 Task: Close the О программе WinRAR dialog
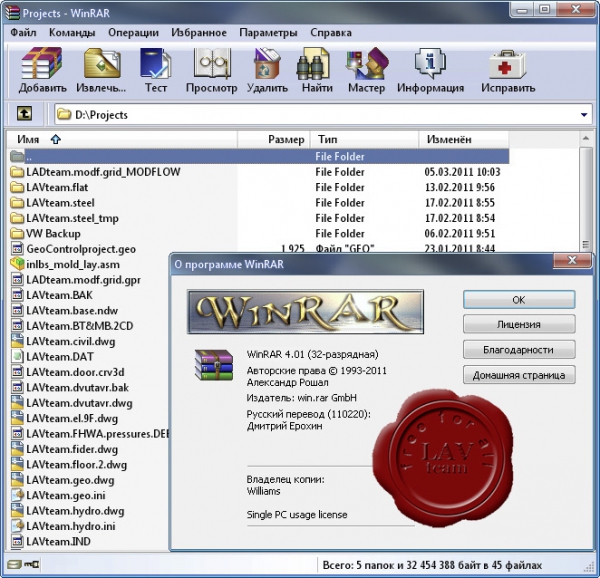pyautogui.click(x=572, y=260)
